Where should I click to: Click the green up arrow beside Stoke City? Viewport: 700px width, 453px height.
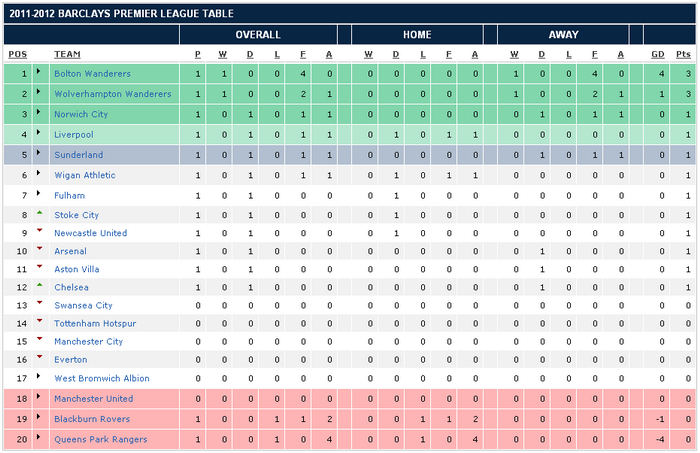click(39, 213)
